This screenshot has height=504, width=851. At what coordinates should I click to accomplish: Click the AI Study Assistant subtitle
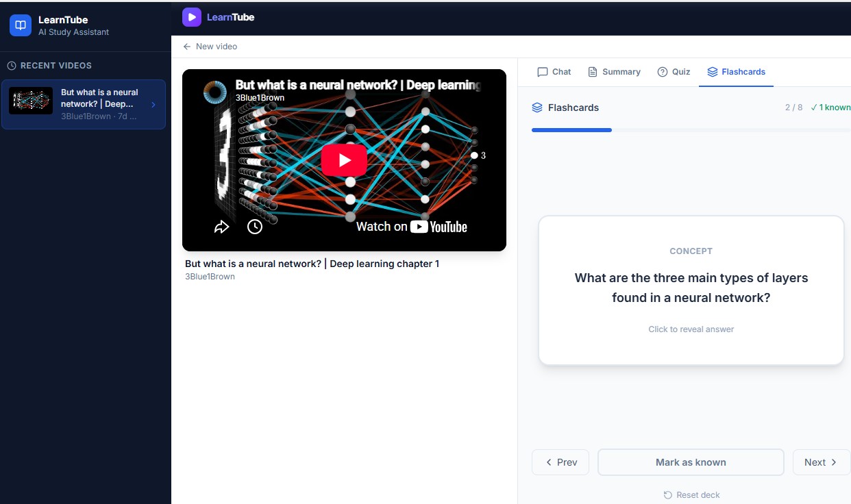[73, 32]
